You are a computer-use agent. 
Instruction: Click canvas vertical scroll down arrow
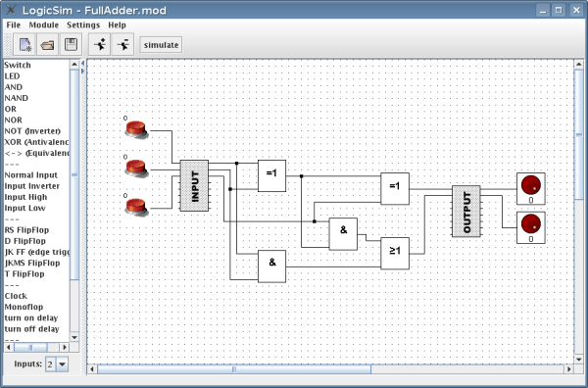click(578, 360)
